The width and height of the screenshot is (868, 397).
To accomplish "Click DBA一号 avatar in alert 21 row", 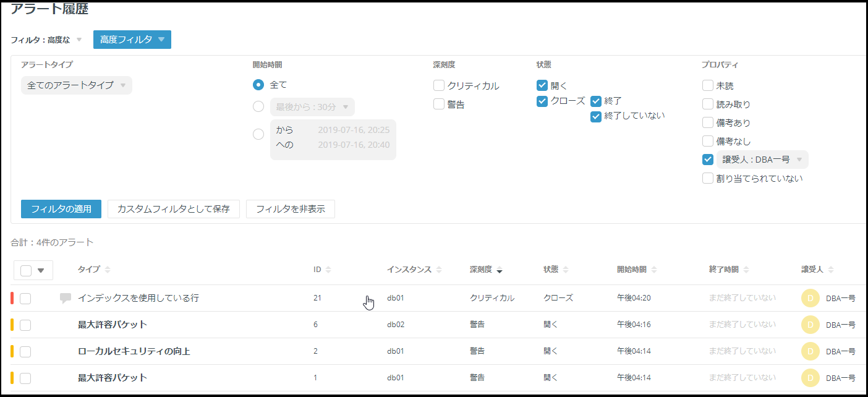I will tap(811, 298).
